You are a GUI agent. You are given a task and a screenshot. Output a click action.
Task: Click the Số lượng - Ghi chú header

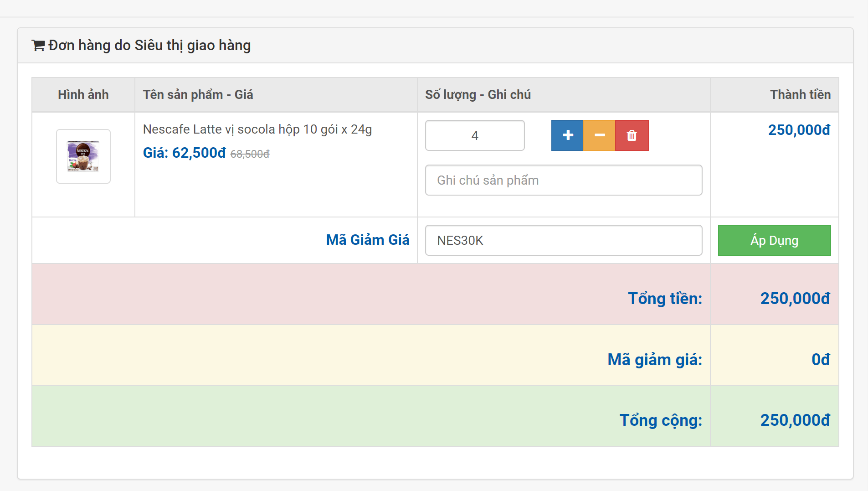478,95
